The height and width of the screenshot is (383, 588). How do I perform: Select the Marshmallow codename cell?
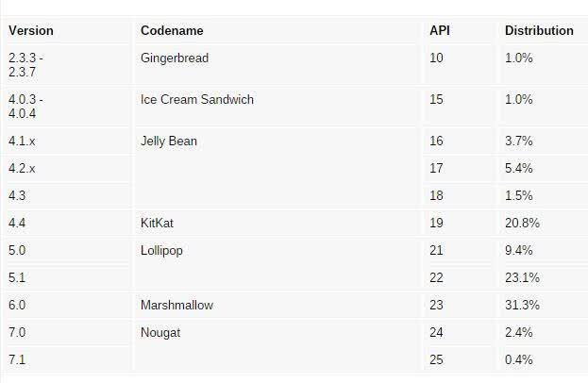point(176,305)
